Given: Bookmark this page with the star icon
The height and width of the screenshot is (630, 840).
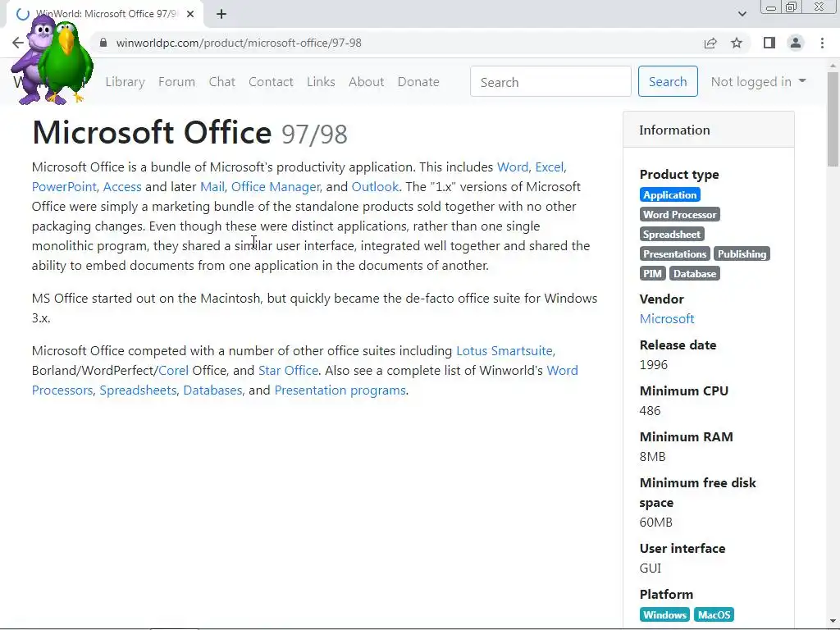Looking at the screenshot, I should [737, 43].
